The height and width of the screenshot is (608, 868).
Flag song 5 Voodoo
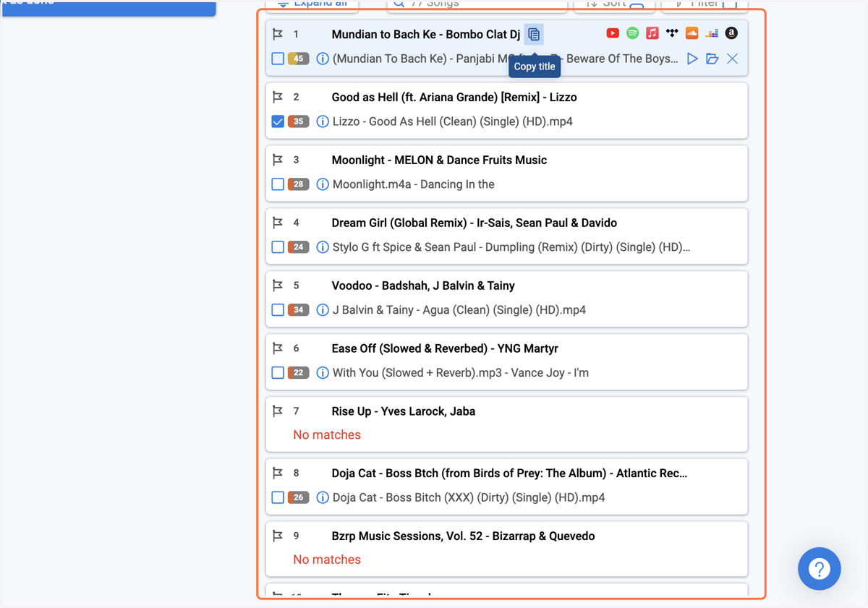pos(278,286)
